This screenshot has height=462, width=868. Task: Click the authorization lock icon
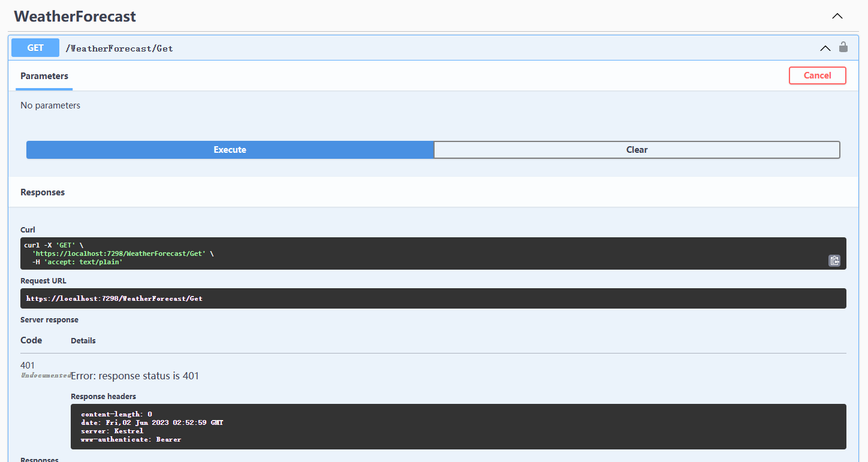843,47
